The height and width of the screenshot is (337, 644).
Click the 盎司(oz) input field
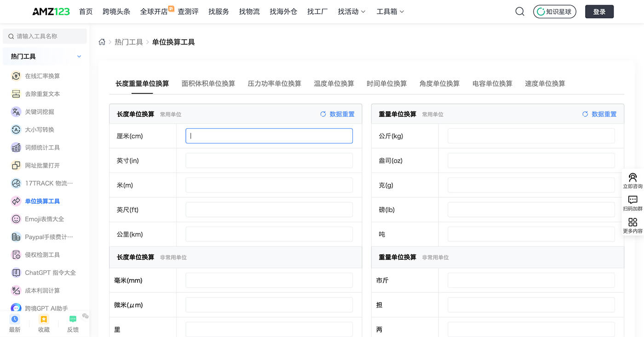click(x=531, y=160)
